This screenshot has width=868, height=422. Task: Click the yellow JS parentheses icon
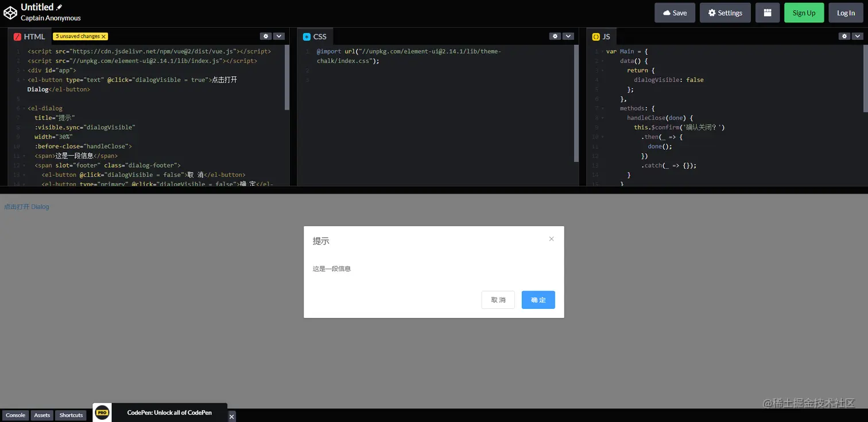pyautogui.click(x=596, y=37)
